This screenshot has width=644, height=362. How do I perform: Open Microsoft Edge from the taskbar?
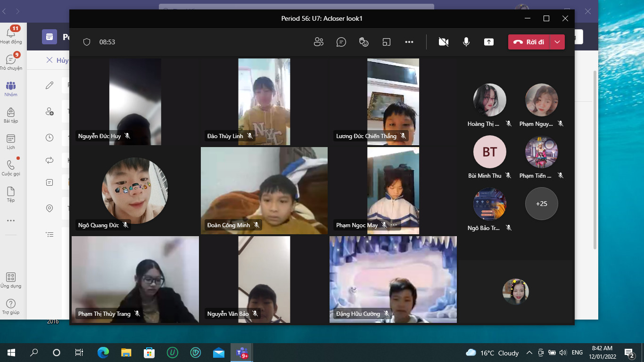pyautogui.click(x=103, y=353)
